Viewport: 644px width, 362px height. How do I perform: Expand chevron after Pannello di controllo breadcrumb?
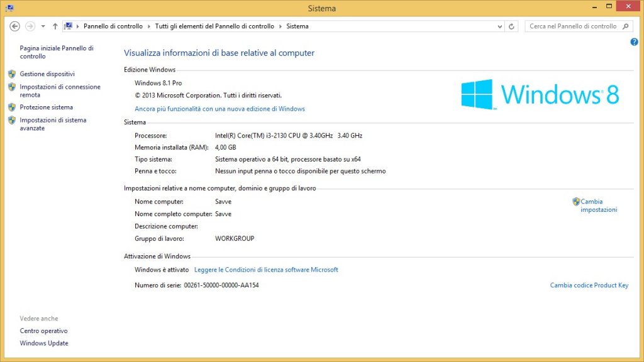(149, 26)
